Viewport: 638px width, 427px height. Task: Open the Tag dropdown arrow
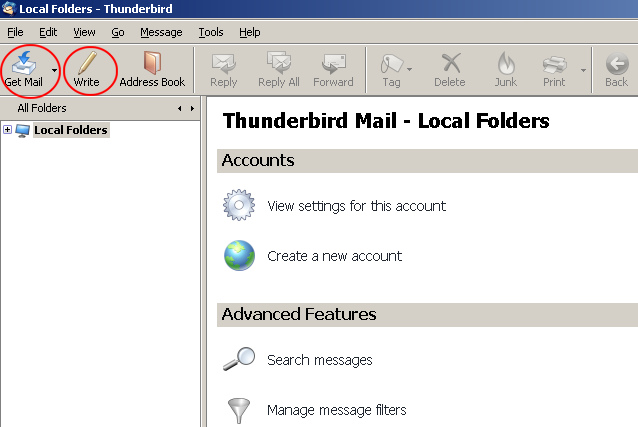click(x=409, y=70)
